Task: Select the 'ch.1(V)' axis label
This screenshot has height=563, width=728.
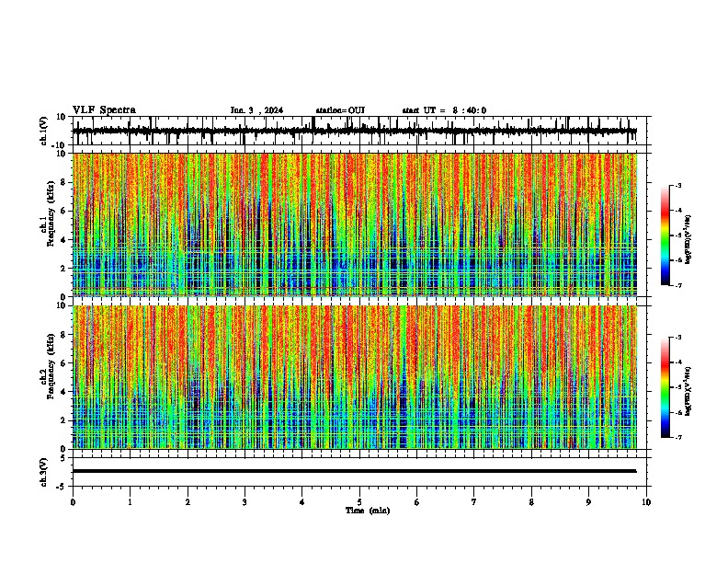Action: coord(44,131)
